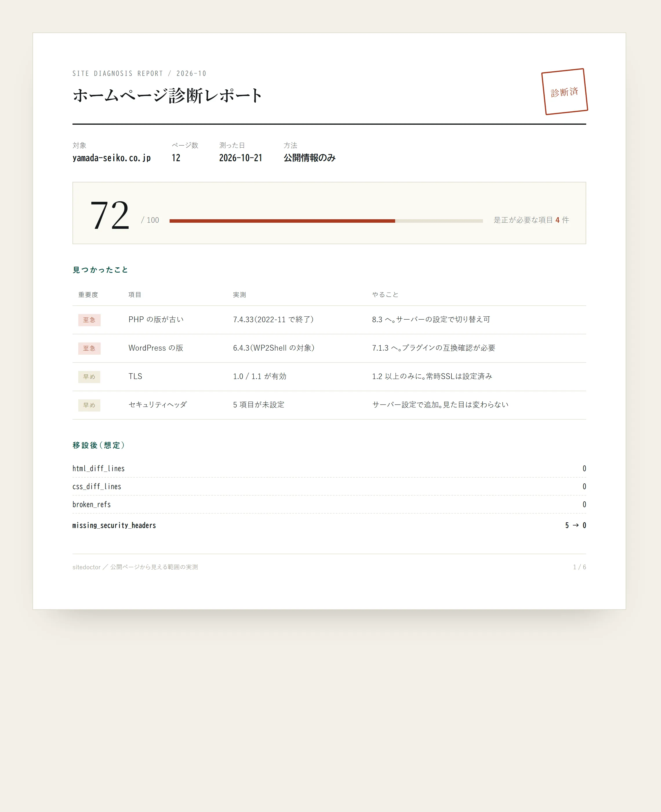Click the サーバー設定で追加 action text
The image size is (661, 812).
tap(440, 405)
